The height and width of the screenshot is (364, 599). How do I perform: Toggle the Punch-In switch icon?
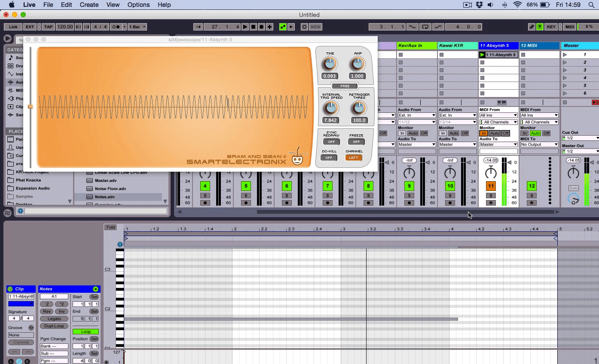pyautogui.click(x=412, y=27)
